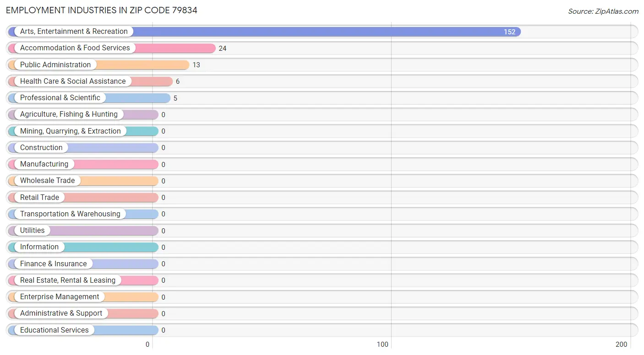
Task: Click the 13 value beside Public Administration
Action: click(196, 65)
